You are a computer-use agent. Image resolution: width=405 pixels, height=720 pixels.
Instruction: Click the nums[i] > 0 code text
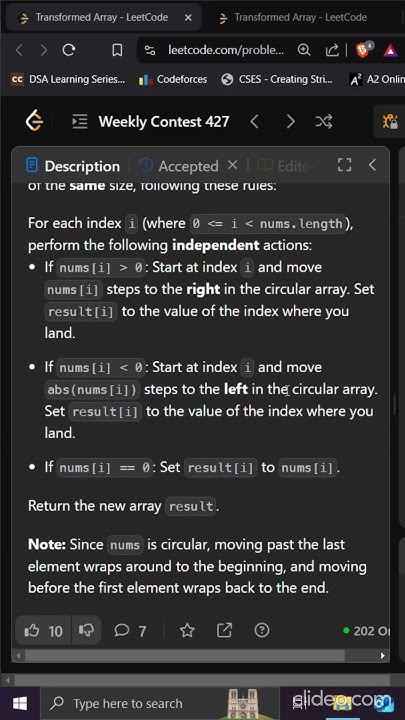(x=101, y=268)
